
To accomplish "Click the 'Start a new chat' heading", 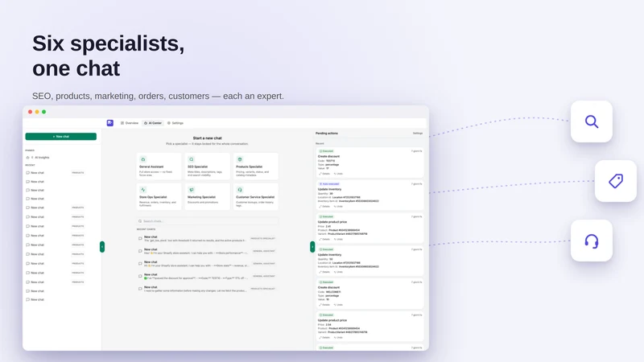I will [x=208, y=138].
